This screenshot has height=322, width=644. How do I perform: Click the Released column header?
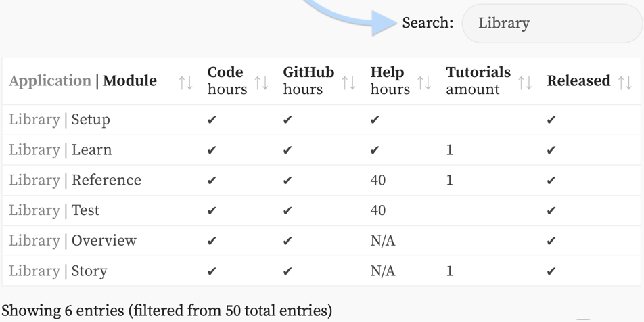(x=578, y=81)
